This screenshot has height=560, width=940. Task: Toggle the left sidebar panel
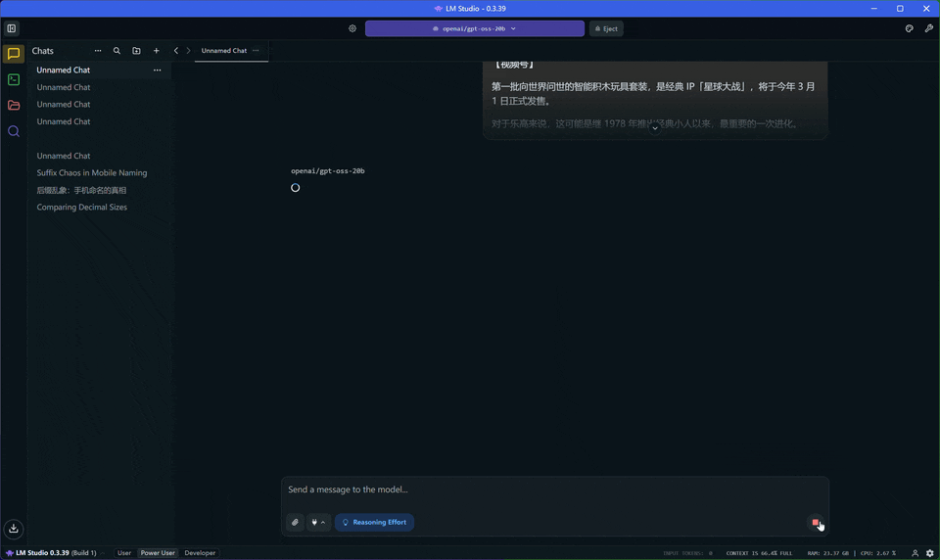12,28
